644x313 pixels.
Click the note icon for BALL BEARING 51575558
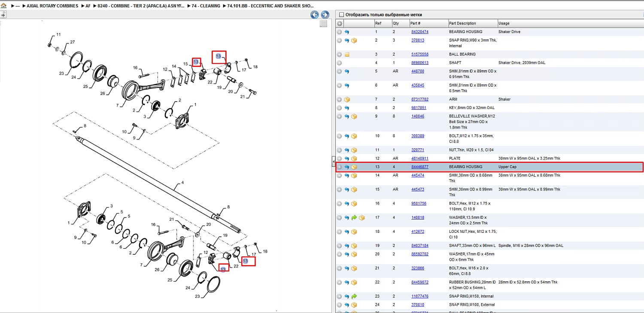(347, 55)
